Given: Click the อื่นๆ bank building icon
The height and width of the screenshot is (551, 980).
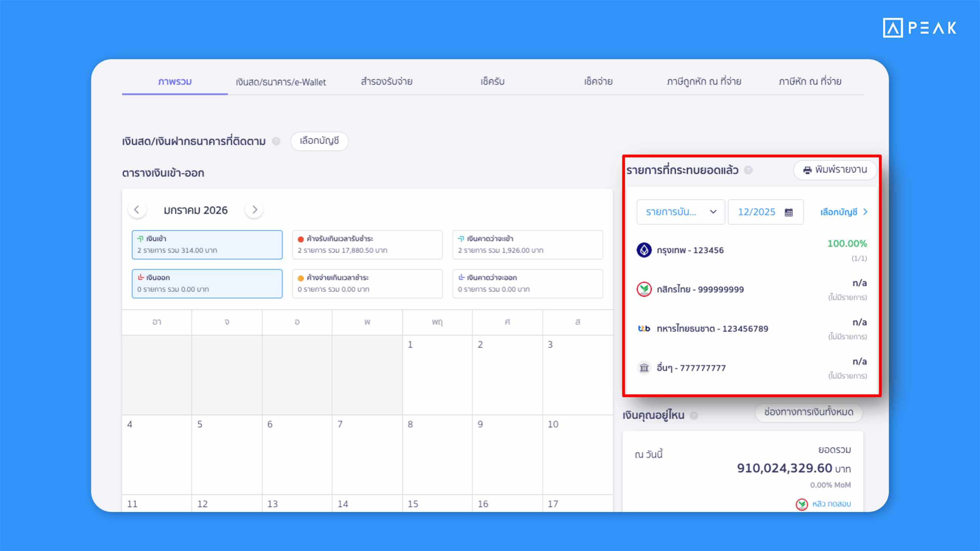Looking at the screenshot, I should click(644, 368).
